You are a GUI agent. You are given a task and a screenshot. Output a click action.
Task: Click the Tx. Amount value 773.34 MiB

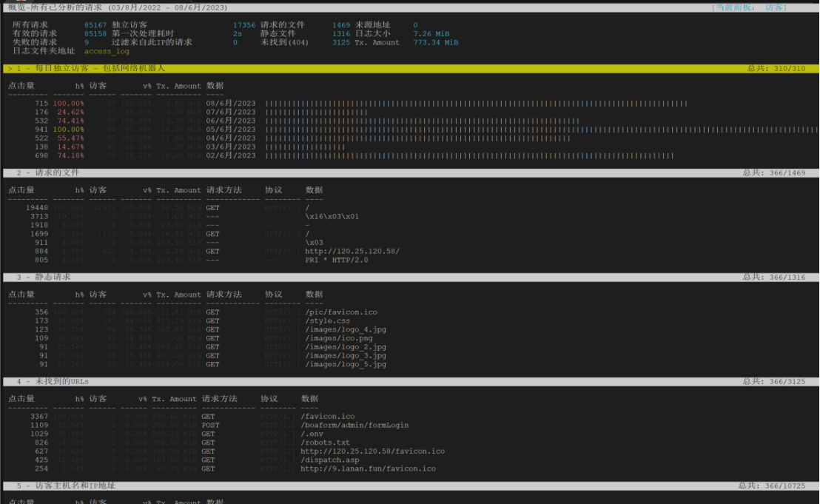click(x=436, y=42)
